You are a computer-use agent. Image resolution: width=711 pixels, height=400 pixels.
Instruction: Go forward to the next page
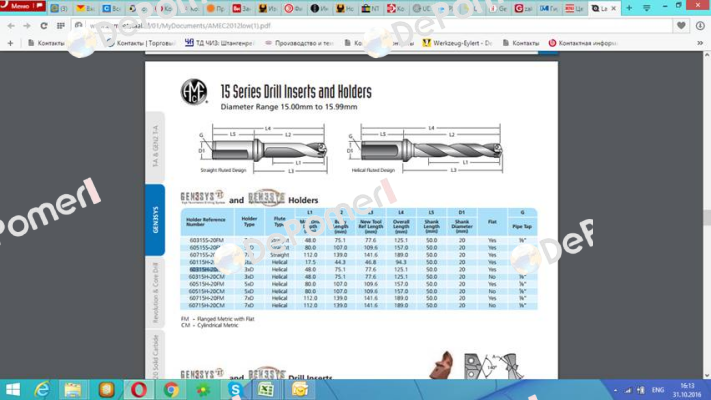[x=27, y=26]
